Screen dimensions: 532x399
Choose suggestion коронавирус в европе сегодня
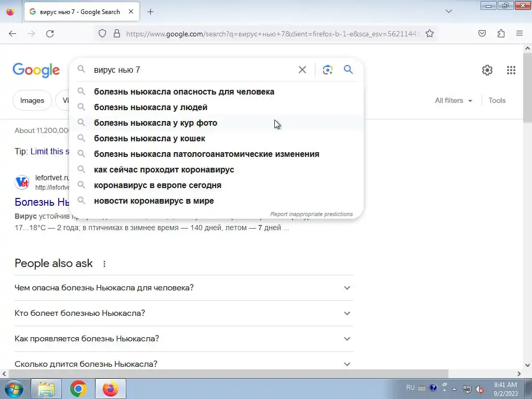[217, 185]
